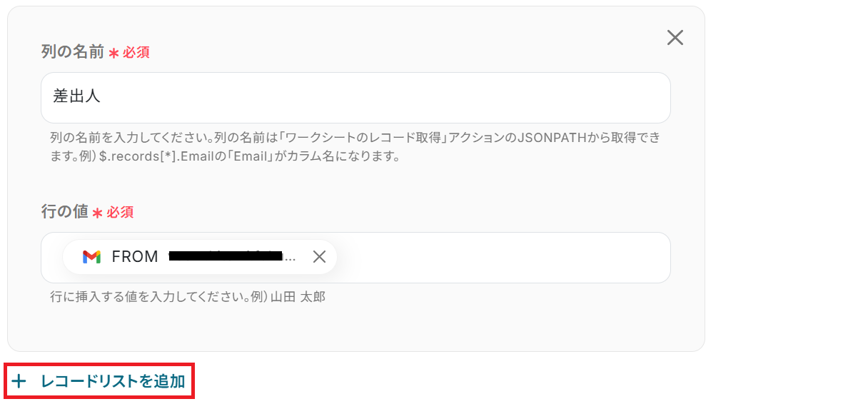Click 必須 marker next to 行の値
868x404 pixels.
120,213
